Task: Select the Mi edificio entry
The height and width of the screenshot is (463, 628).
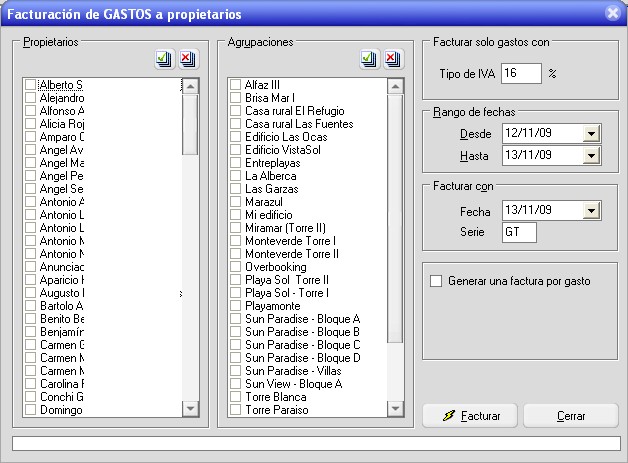Action: coord(269,215)
